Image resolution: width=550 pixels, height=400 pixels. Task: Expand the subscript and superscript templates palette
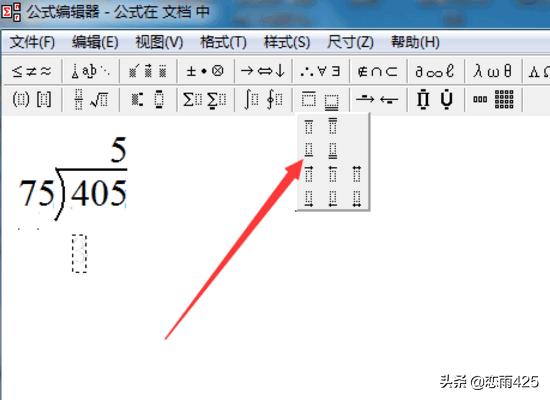pyautogui.click(x=148, y=100)
